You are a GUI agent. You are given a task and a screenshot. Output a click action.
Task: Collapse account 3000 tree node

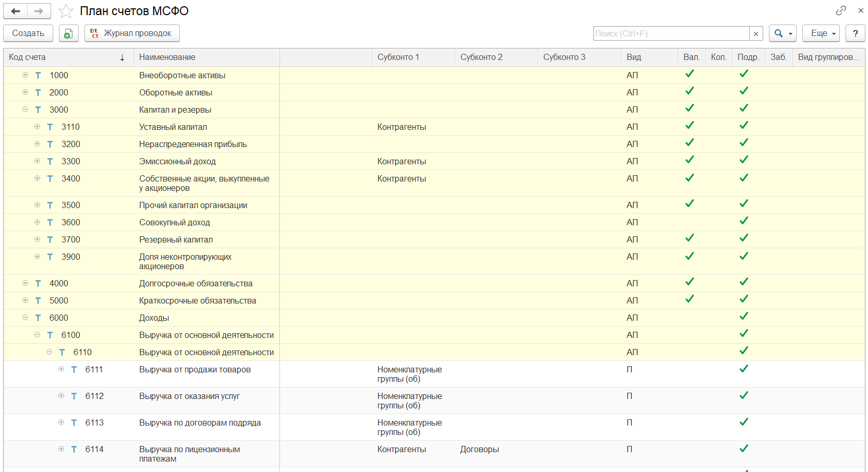[25, 110]
